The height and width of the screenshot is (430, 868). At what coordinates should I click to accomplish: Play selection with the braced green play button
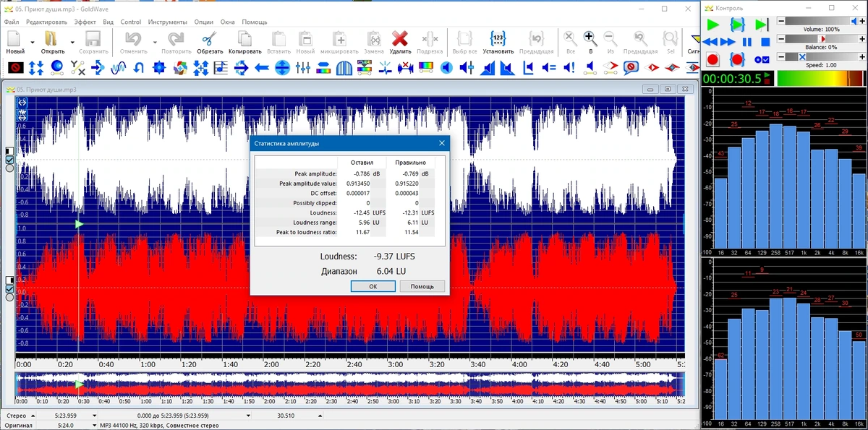737,25
